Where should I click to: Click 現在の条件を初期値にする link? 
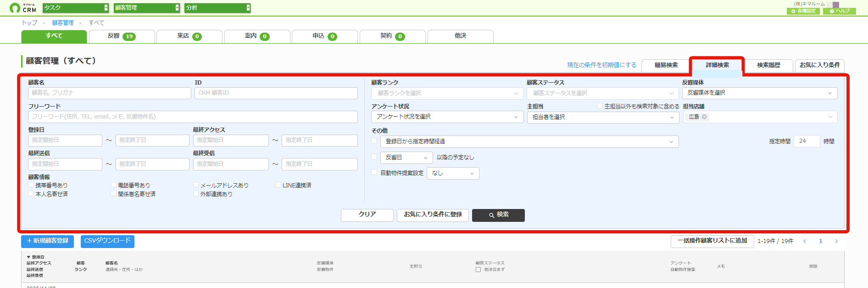tap(602, 65)
